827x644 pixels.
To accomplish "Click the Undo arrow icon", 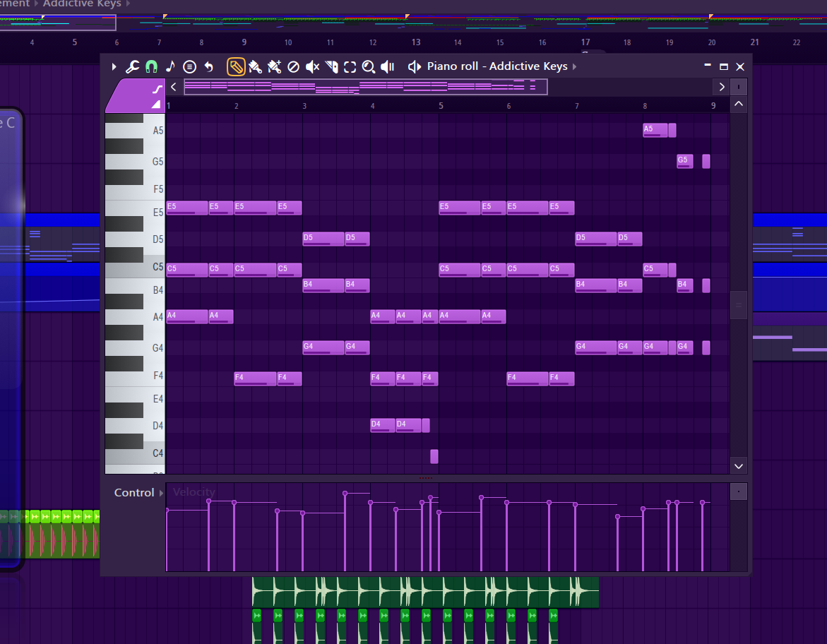I will point(209,67).
